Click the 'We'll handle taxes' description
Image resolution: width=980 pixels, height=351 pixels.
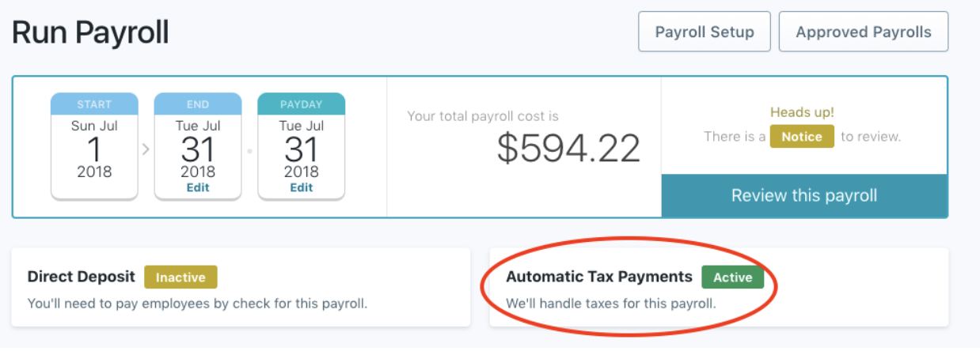pos(610,303)
